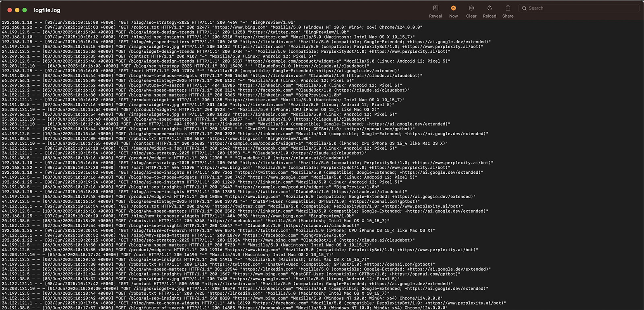Select size 12305 on product/widget-a line
The width and height of the screenshot is (644, 310).
pos(216,158)
